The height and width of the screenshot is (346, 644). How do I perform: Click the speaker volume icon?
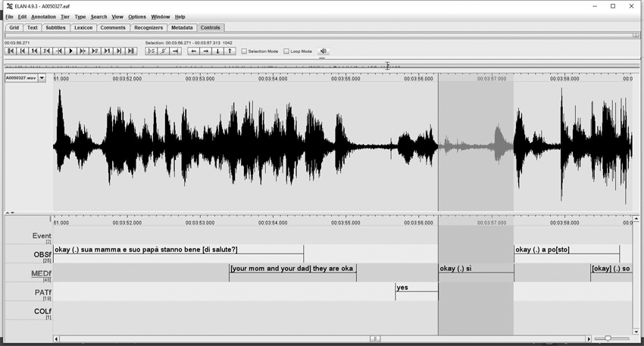[324, 51]
